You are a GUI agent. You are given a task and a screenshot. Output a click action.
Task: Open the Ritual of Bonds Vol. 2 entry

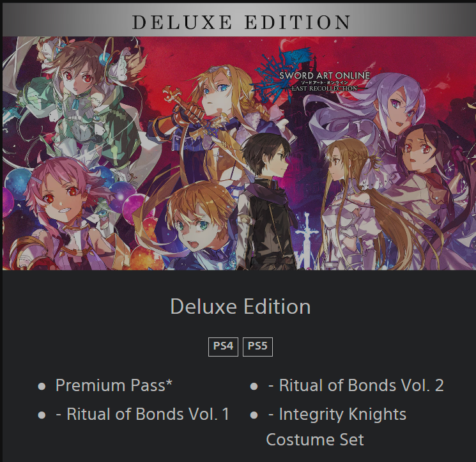(356, 385)
